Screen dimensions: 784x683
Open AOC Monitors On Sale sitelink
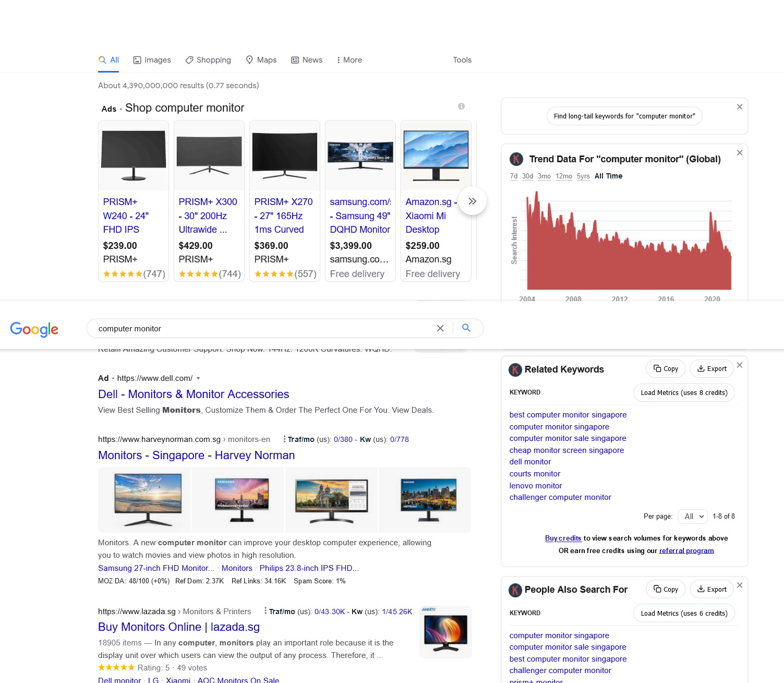click(x=238, y=680)
